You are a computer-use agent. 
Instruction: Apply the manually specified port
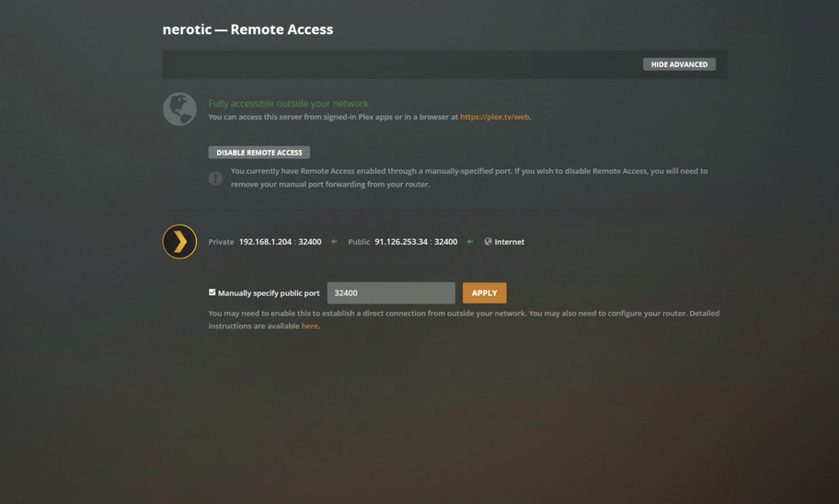click(484, 293)
